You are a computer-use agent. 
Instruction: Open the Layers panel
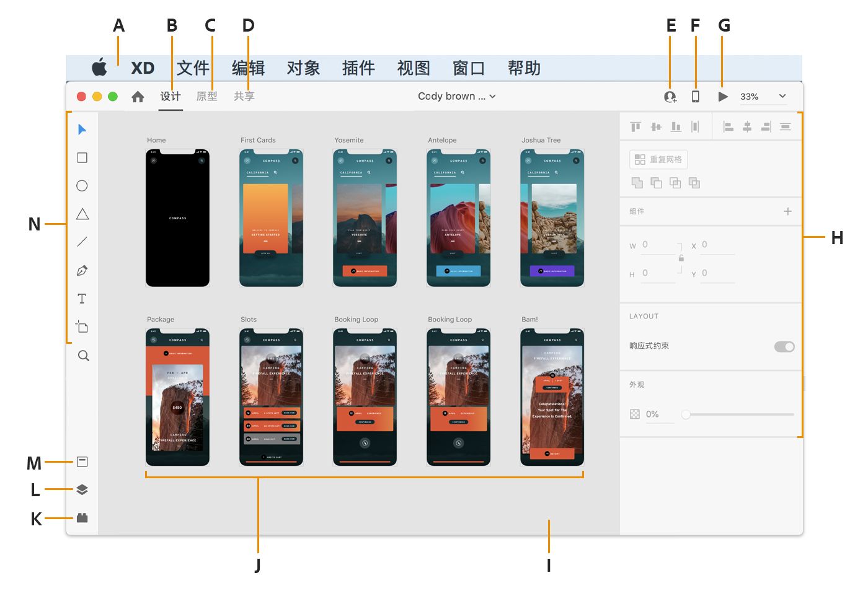click(82, 489)
